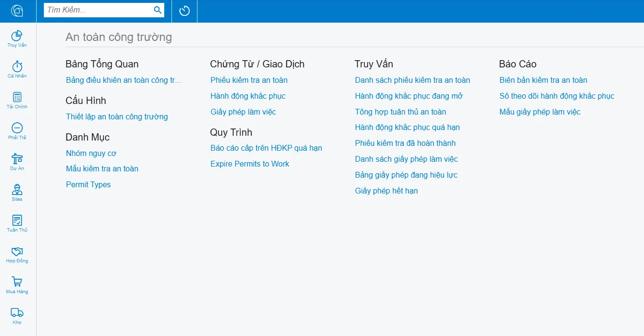Screen dimensions: 644x336
Task: Open Expire Permits to Work link
Action: tap(250, 164)
